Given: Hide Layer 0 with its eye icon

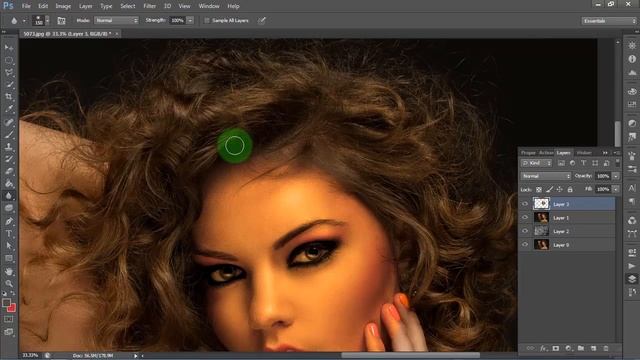Looking at the screenshot, I should (525, 244).
